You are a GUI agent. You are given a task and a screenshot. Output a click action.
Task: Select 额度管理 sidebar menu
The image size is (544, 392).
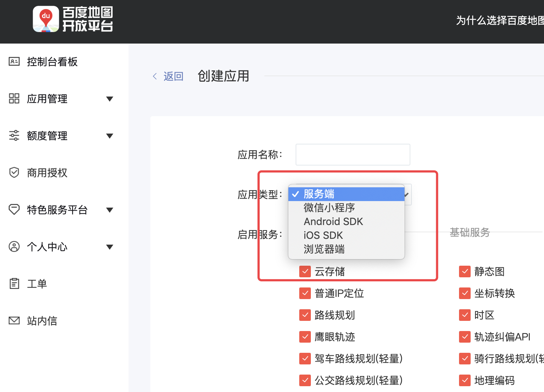click(x=47, y=136)
